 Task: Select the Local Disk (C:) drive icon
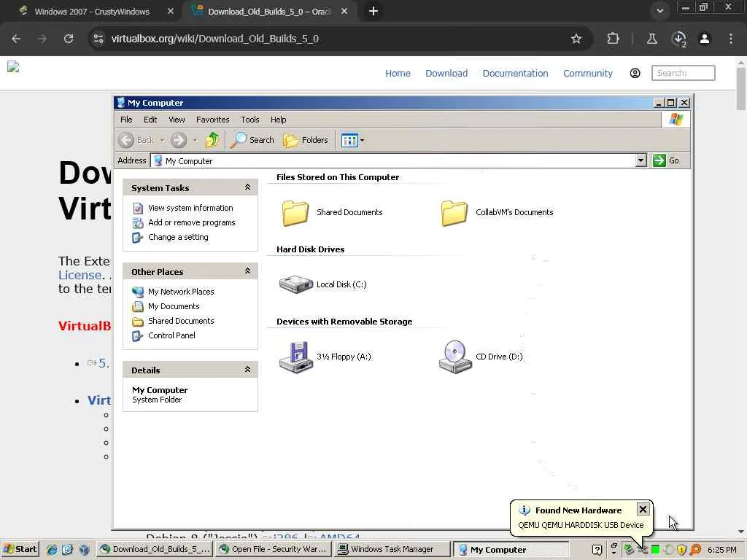pos(296,284)
